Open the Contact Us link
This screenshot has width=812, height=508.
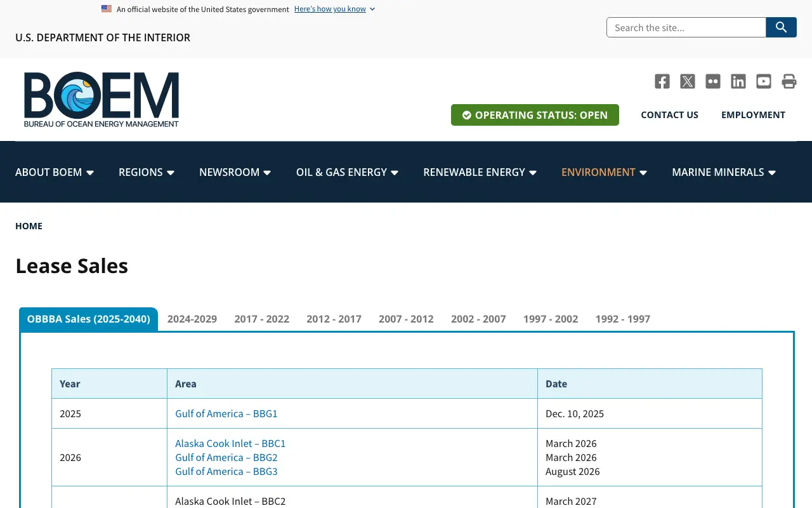[x=669, y=115]
